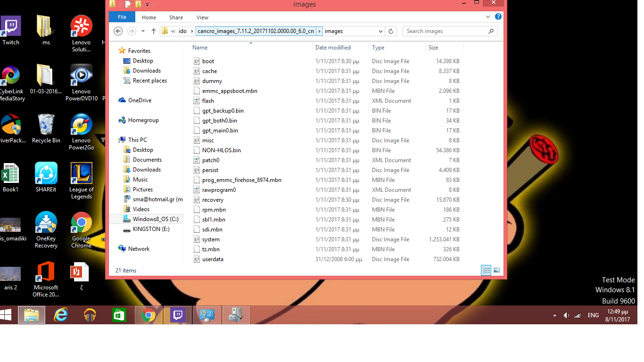Open Internet Explorer from taskbar

(x=61, y=315)
